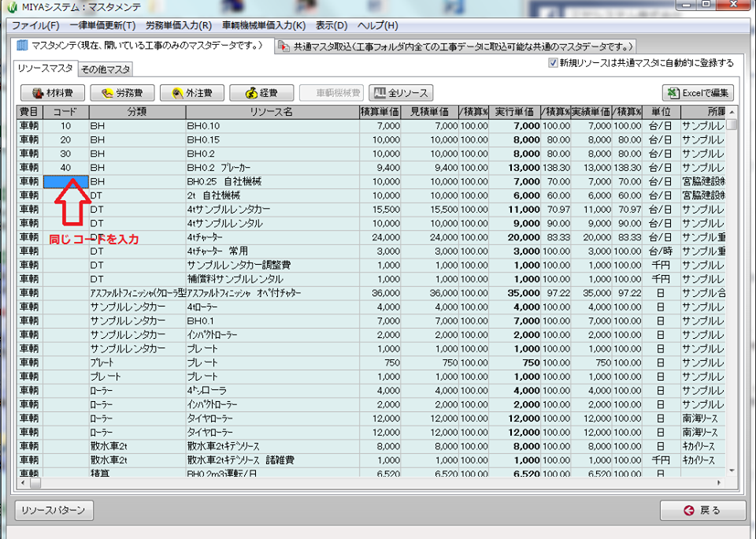Click the コード column header

(66, 112)
